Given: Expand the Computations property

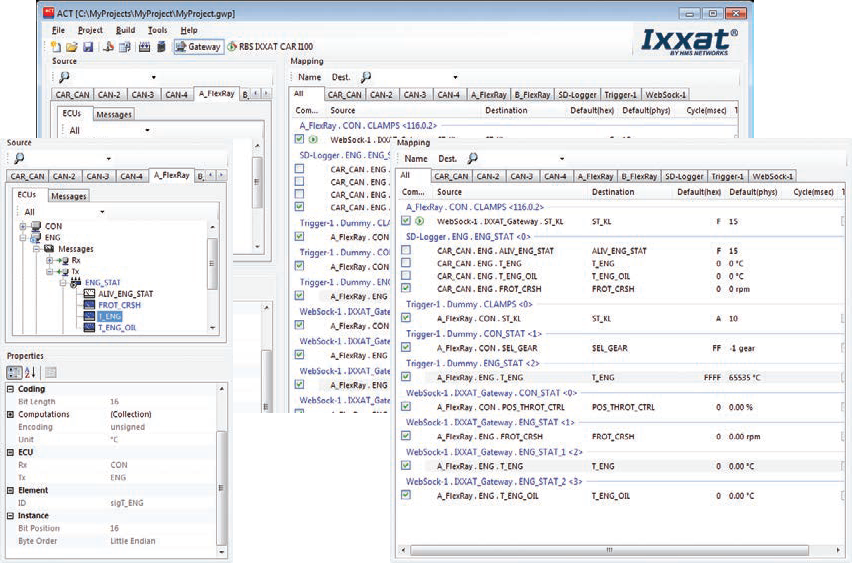Looking at the screenshot, I should 10,414.
